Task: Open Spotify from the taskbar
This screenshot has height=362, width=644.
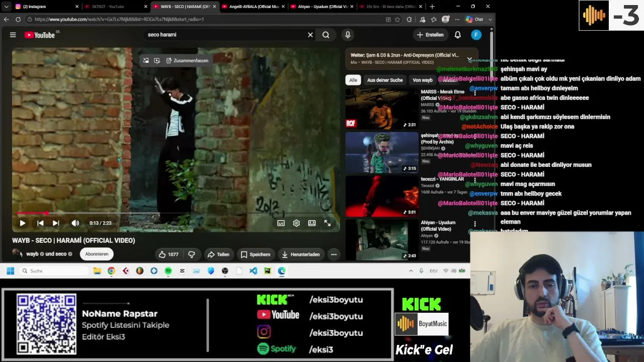Action: pos(168,271)
